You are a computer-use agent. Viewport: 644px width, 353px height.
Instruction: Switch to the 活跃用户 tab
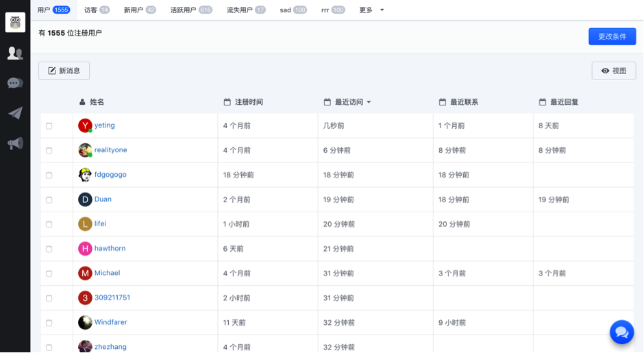[190, 10]
